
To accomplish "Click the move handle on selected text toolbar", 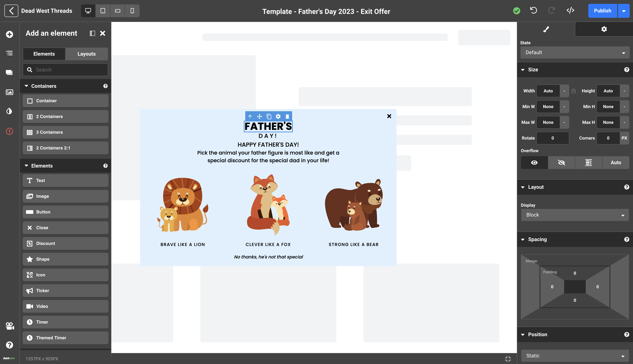I will tap(260, 117).
